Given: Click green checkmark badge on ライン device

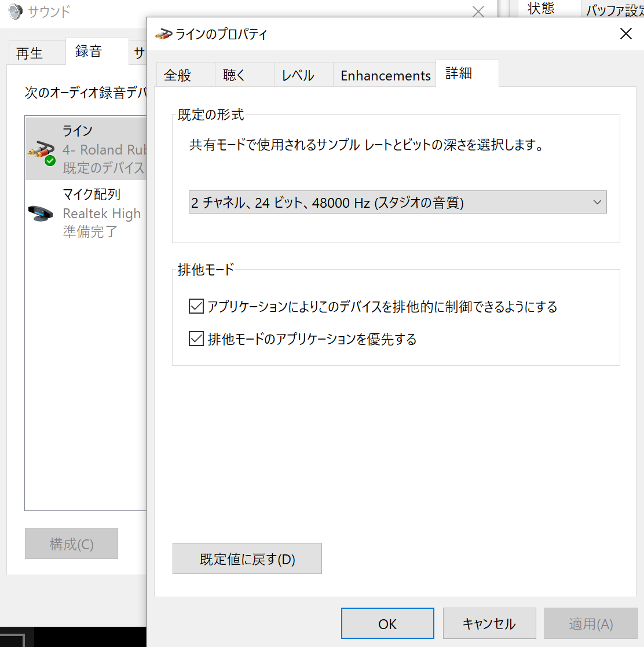Looking at the screenshot, I should point(50,161).
